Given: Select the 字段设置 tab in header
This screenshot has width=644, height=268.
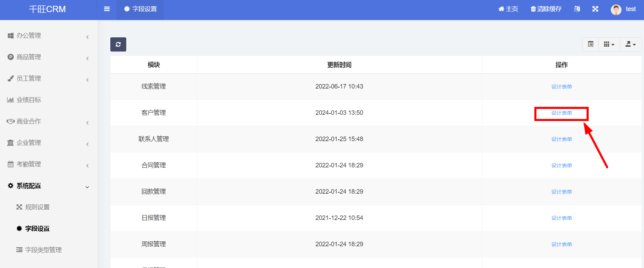Looking at the screenshot, I should (x=140, y=9).
